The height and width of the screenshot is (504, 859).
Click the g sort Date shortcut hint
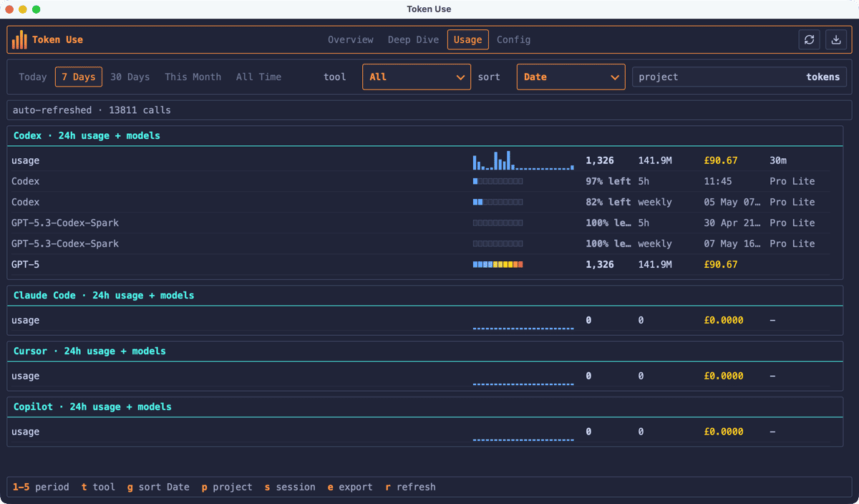click(158, 487)
